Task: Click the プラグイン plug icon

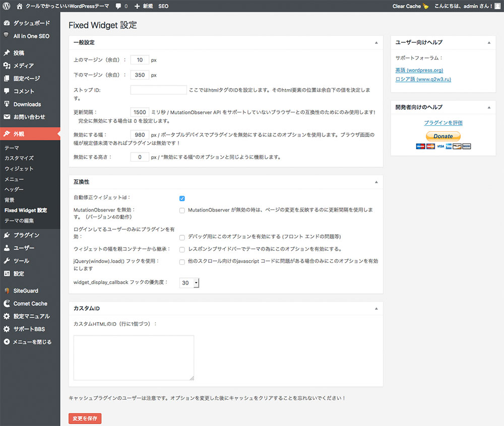Action: 7,235
